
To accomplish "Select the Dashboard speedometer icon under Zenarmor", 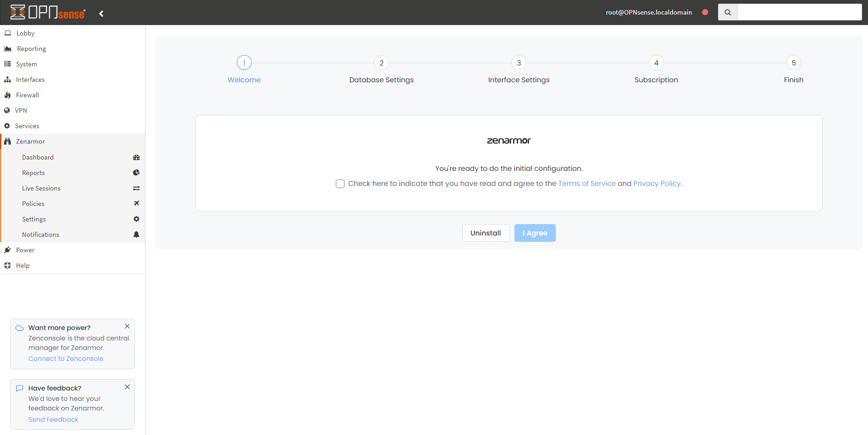I will tap(136, 157).
